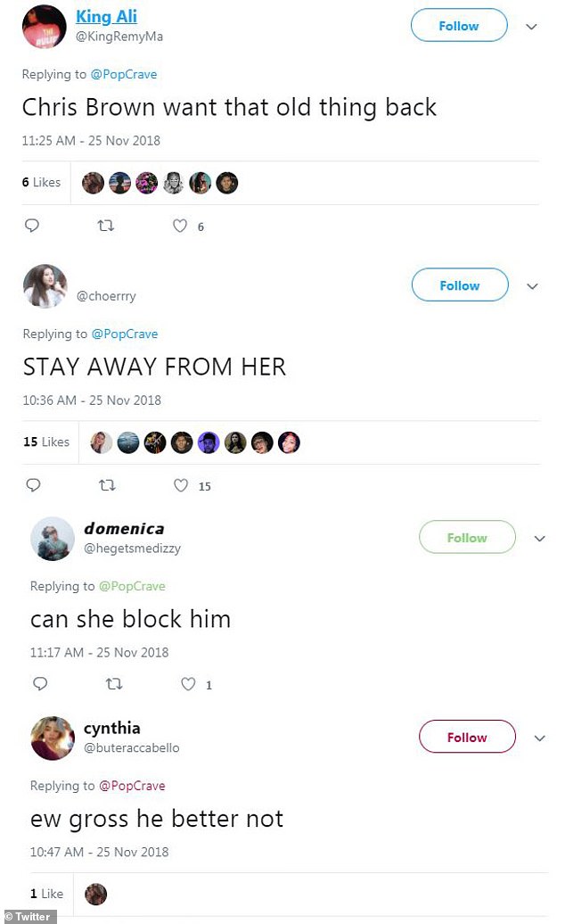This screenshot has height=924, width=565.
Task: Open the King Ali profile name link
Action: click(x=107, y=16)
